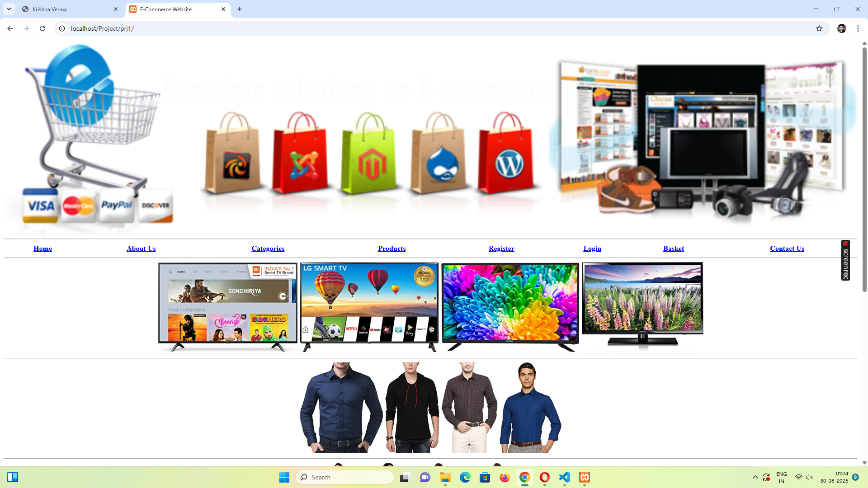Viewport: 868px width, 488px height.
Task: Open the Contact Us link
Action: tap(787, 249)
